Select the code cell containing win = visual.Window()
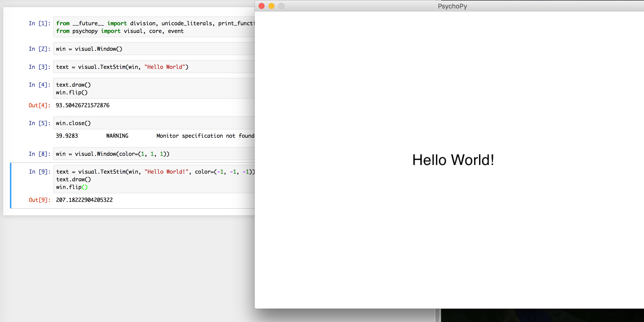644x322 pixels. [x=89, y=49]
